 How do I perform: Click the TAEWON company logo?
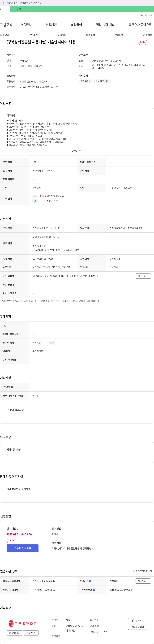(x=22, y=624)
